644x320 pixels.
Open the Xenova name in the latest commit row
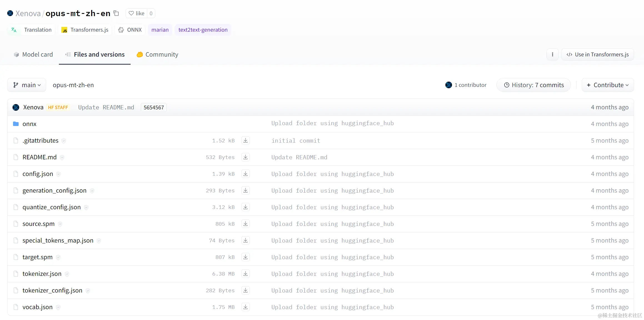click(x=33, y=107)
